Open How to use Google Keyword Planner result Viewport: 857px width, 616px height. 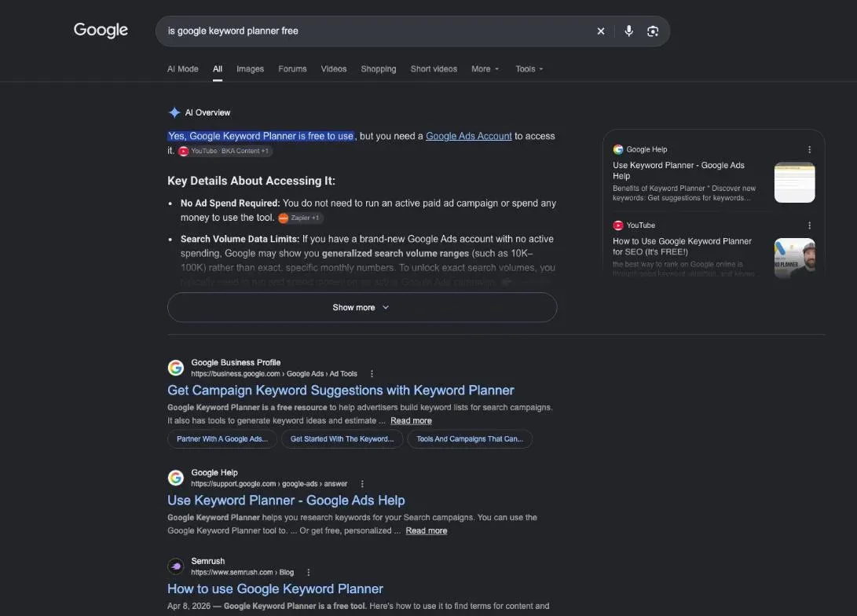[x=275, y=588]
